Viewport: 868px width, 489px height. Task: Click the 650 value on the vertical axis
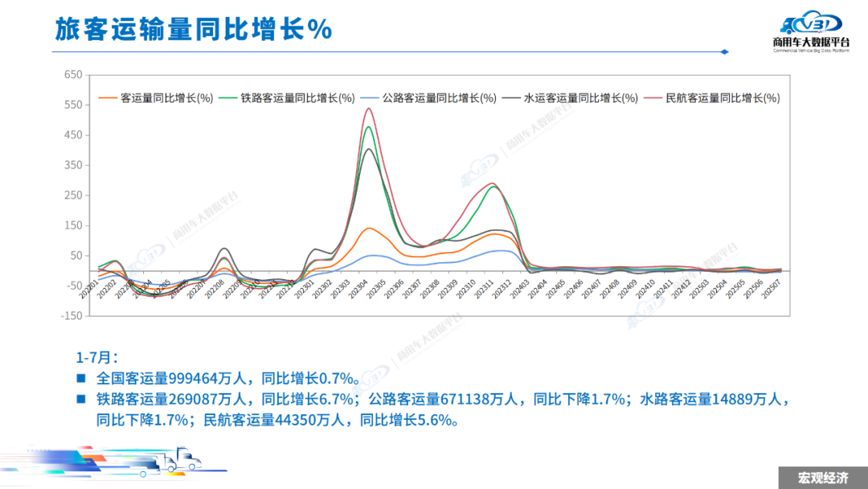(x=75, y=73)
